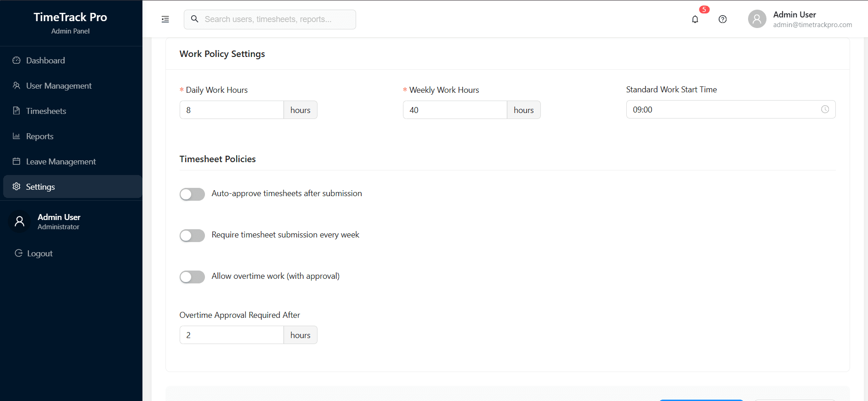
Task: Click Administrator role label in sidebar
Action: [58, 227]
